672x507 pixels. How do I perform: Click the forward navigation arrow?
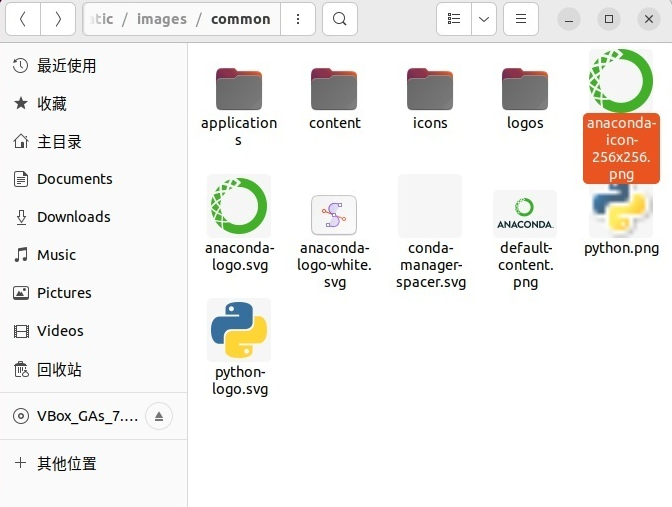(x=58, y=19)
